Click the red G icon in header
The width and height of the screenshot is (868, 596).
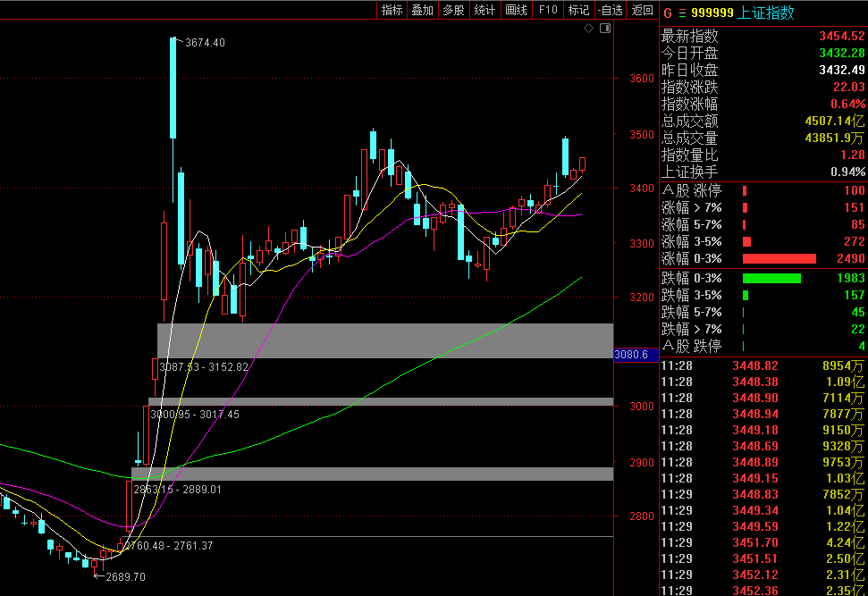(668, 13)
